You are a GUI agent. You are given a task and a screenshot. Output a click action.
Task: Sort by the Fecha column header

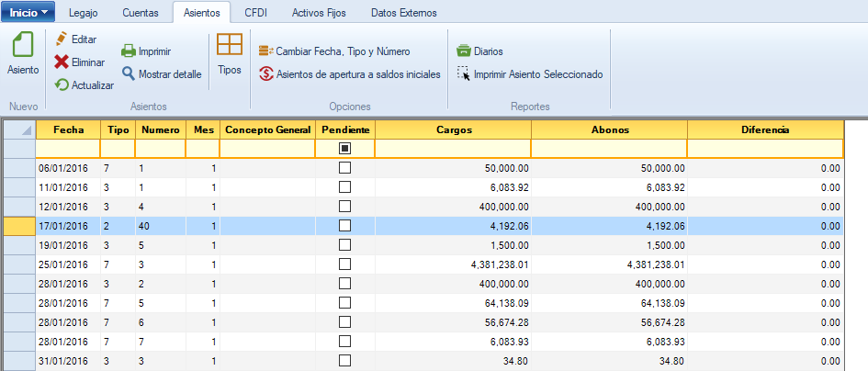click(68, 130)
